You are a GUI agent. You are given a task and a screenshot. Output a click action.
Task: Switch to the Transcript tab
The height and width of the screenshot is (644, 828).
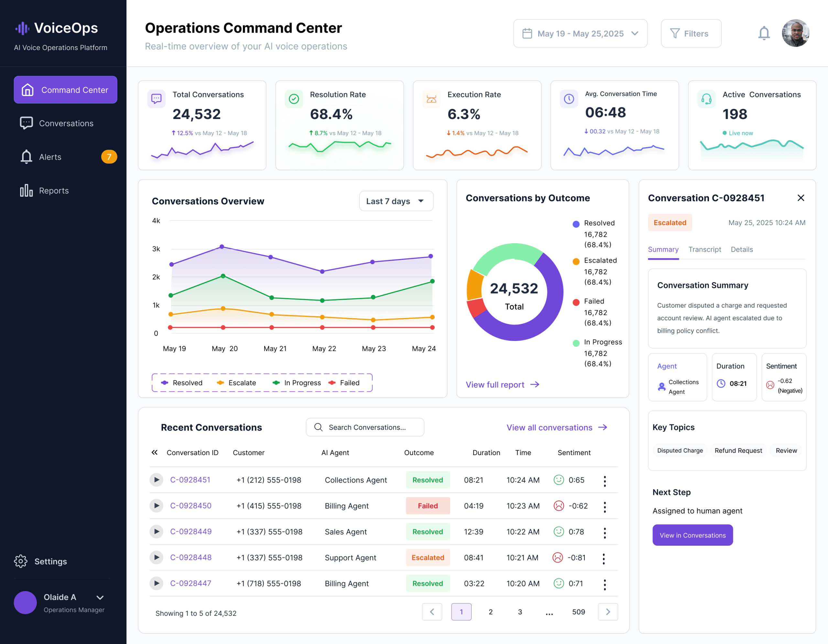click(x=705, y=249)
